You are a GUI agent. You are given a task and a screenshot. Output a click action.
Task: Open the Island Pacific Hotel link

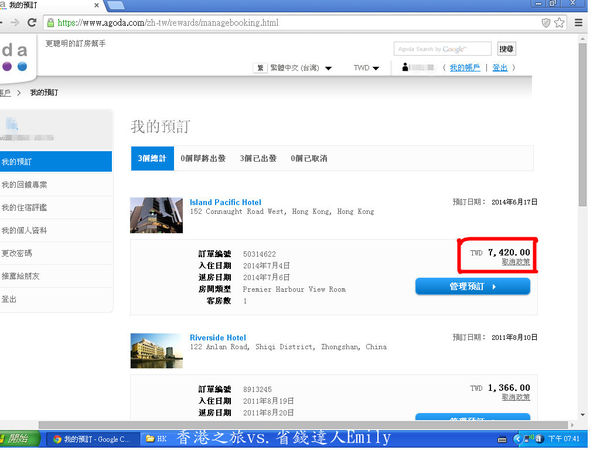225,202
